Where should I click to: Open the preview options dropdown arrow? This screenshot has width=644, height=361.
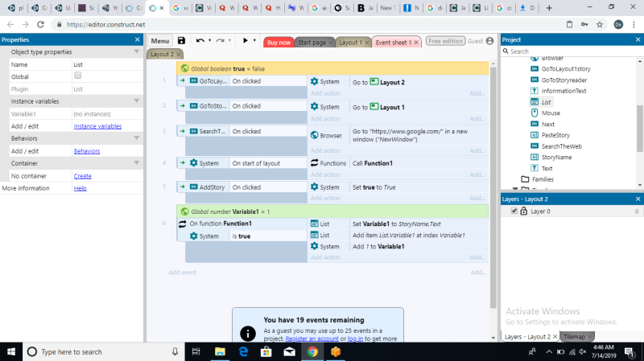point(254,41)
